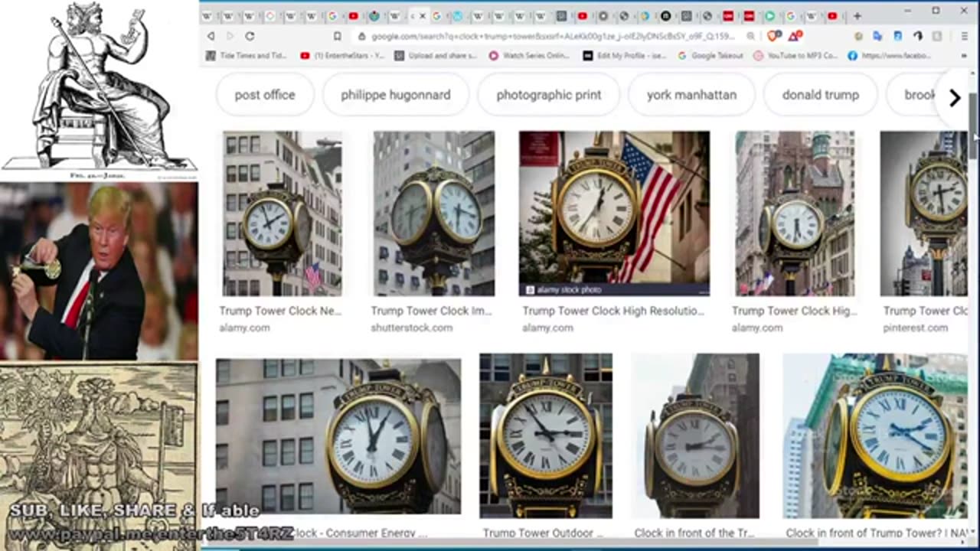Open the Clock in front of the Tr... image
Viewport: 980px width, 551px height.
[695, 435]
